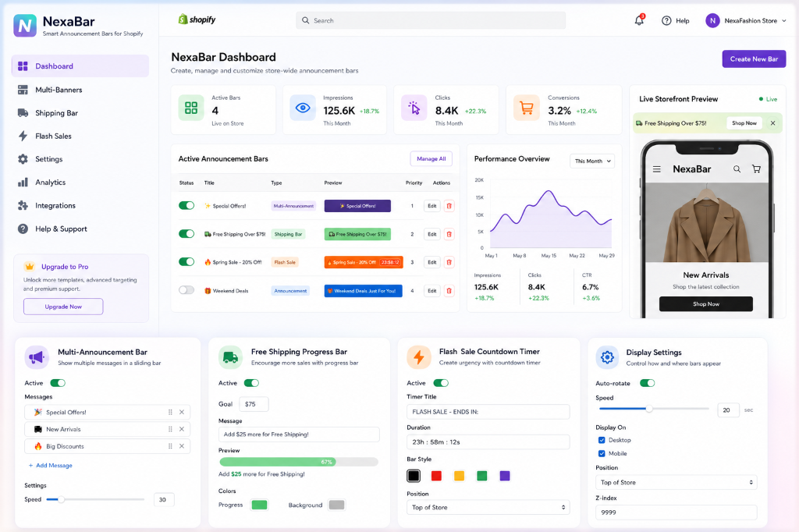Click the Clicks cursor icon
The height and width of the screenshot is (532, 799).
point(414,108)
